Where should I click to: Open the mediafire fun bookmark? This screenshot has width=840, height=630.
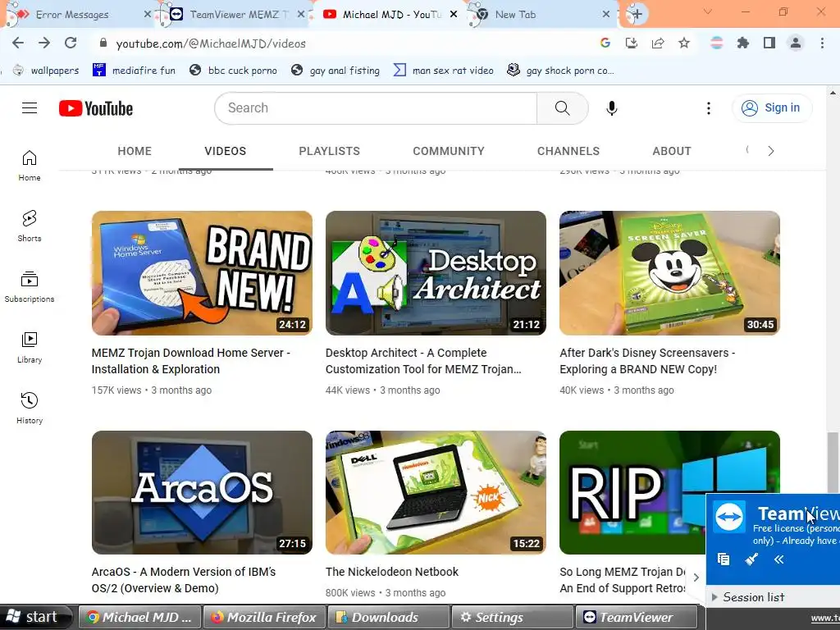coord(134,71)
